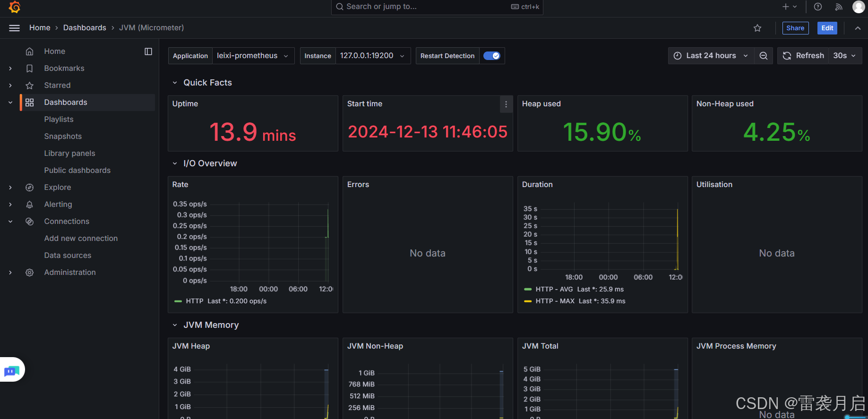868x419 pixels.
Task: Expand the Bookmarks sidebar section
Action: pos(10,68)
